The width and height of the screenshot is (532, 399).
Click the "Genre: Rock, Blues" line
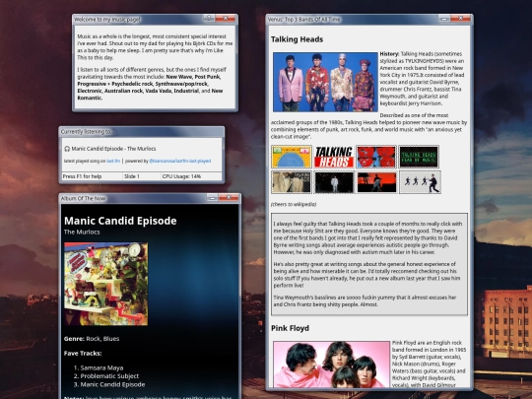92,339
